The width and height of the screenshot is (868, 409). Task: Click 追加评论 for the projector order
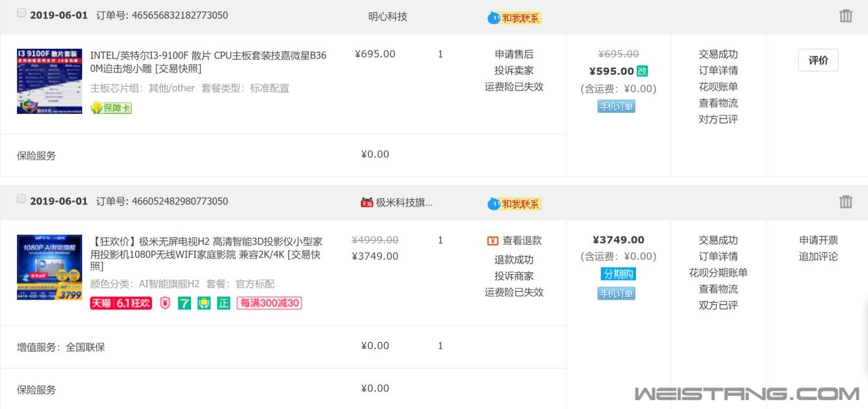click(818, 257)
